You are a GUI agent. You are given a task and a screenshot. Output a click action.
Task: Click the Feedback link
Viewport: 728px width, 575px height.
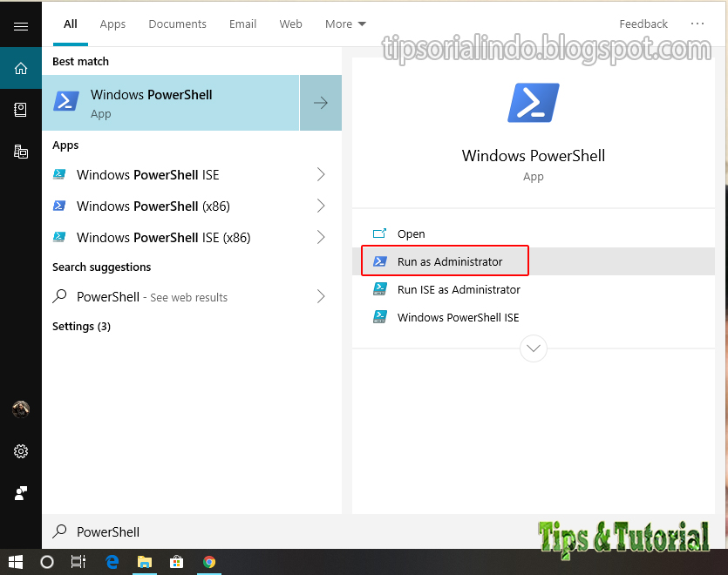click(x=643, y=24)
